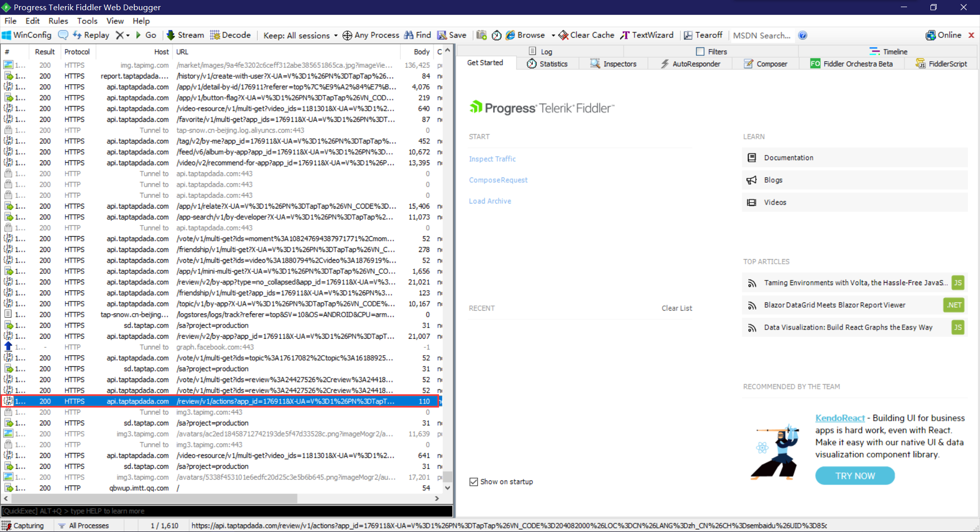Viewport: 980px width, 532px height.
Task: Open the help question mark icon
Action: [x=802, y=35]
